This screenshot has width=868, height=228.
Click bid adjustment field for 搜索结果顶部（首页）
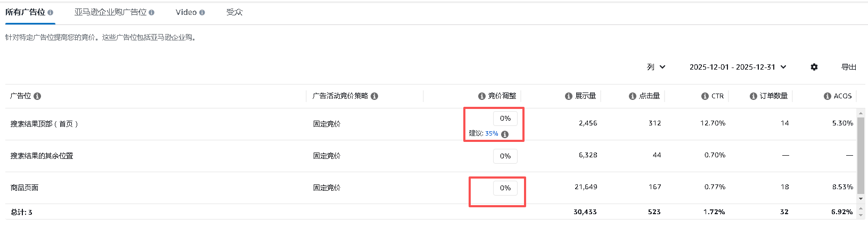(505, 119)
